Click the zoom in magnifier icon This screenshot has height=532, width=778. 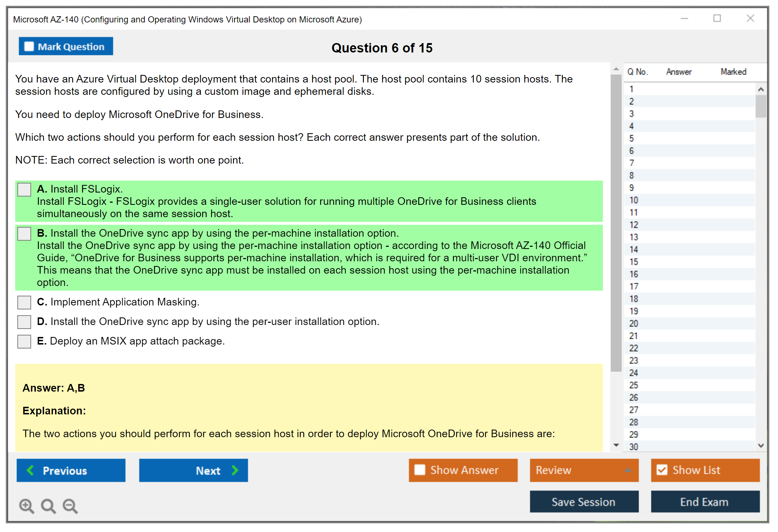tap(26, 506)
